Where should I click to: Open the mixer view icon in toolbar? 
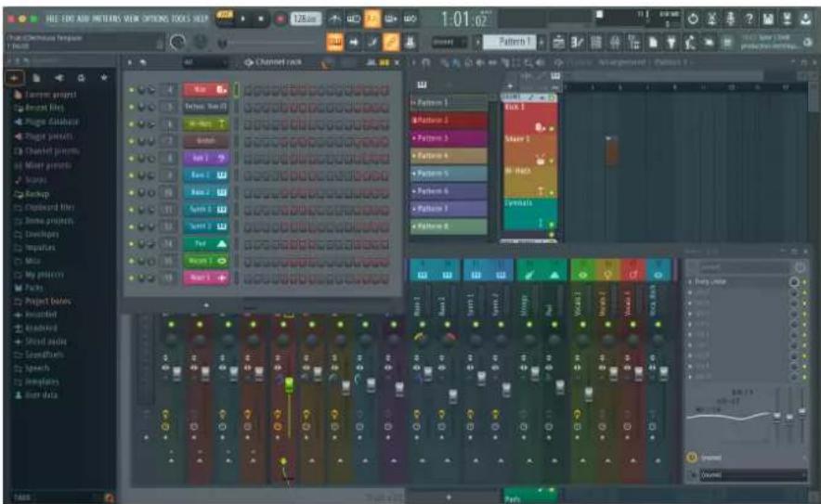tap(616, 43)
